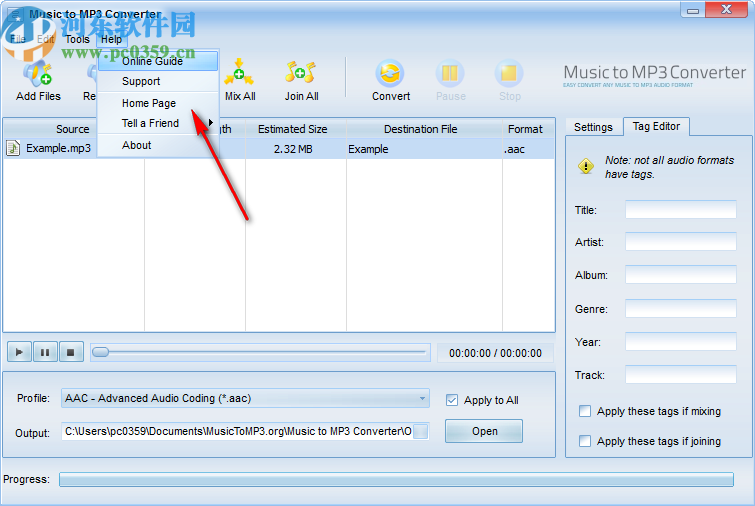Click the Genre tag input field

point(680,309)
